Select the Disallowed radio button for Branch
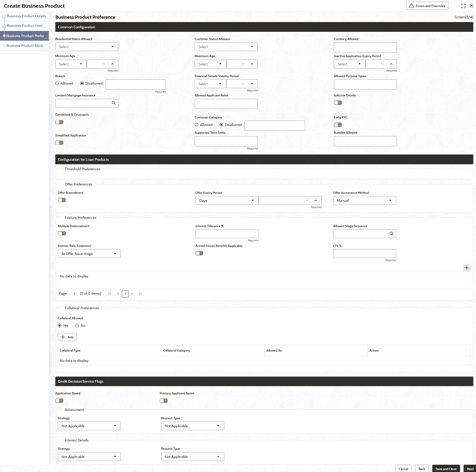The height and width of the screenshot is (472, 476). point(82,83)
